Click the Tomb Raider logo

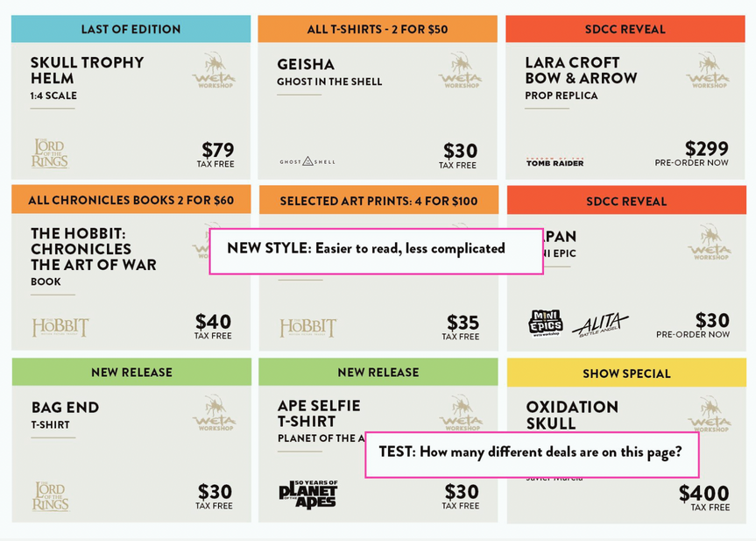[x=555, y=161]
